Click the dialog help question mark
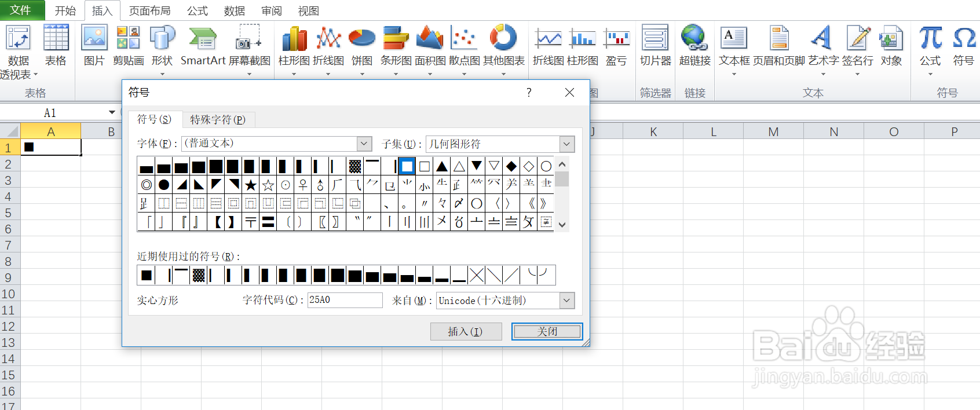The height and width of the screenshot is (410, 980). click(529, 93)
